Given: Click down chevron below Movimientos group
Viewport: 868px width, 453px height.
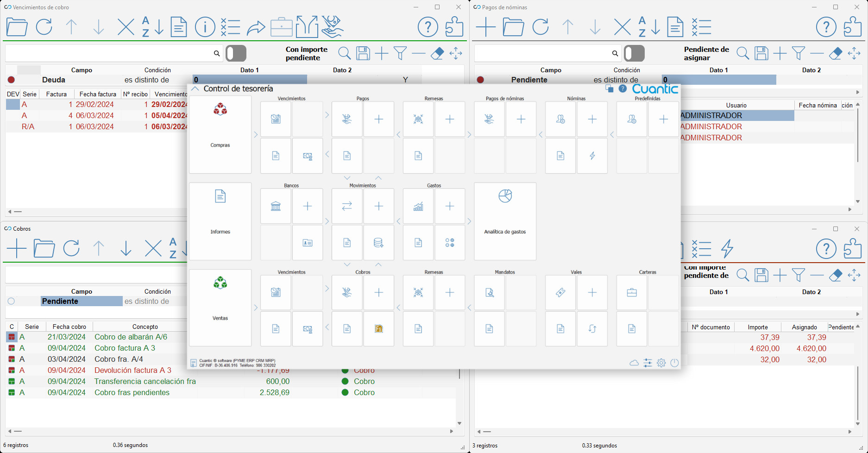Looking at the screenshot, I should coord(347,264).
